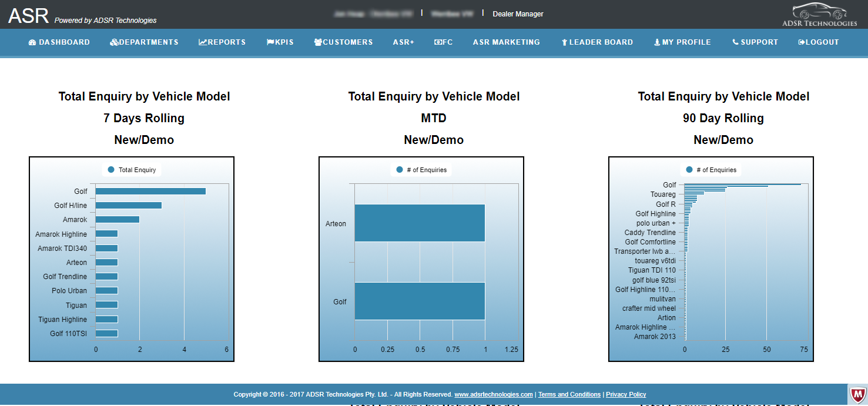Screen dimensions: 868x406
Task: Open the Terms and Conditions link
Action: (x=569, y=395)
